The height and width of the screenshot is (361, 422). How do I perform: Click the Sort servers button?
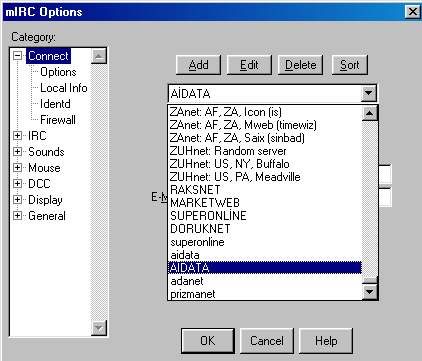point(350,65)
